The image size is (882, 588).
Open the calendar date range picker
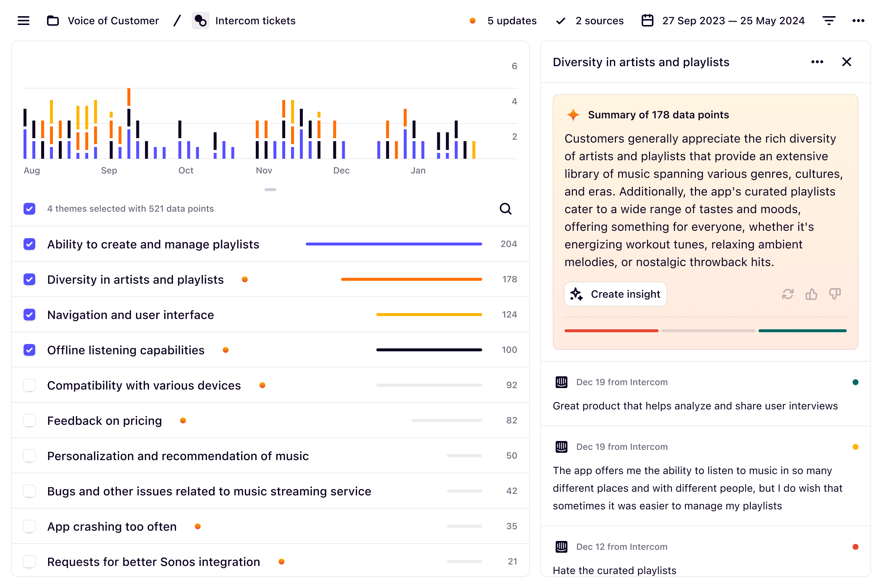pos(647,21)
